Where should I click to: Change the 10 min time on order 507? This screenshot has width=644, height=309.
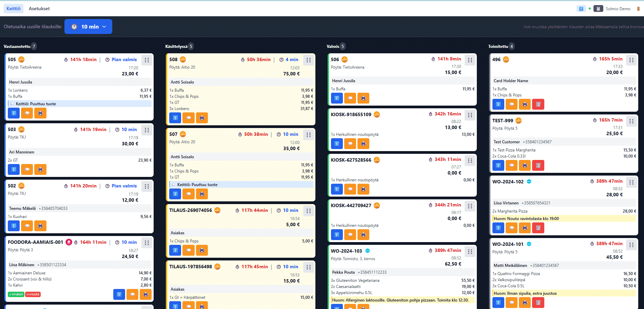[x=287, y=134]
